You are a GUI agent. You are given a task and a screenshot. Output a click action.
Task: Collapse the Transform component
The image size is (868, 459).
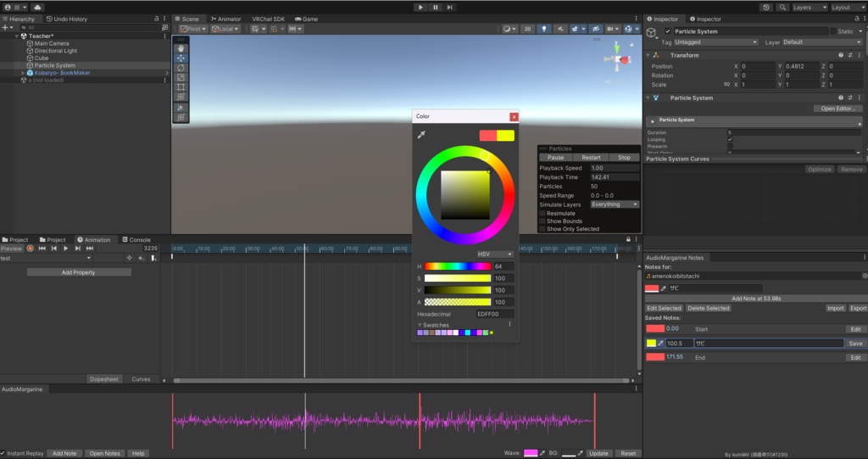648,55
